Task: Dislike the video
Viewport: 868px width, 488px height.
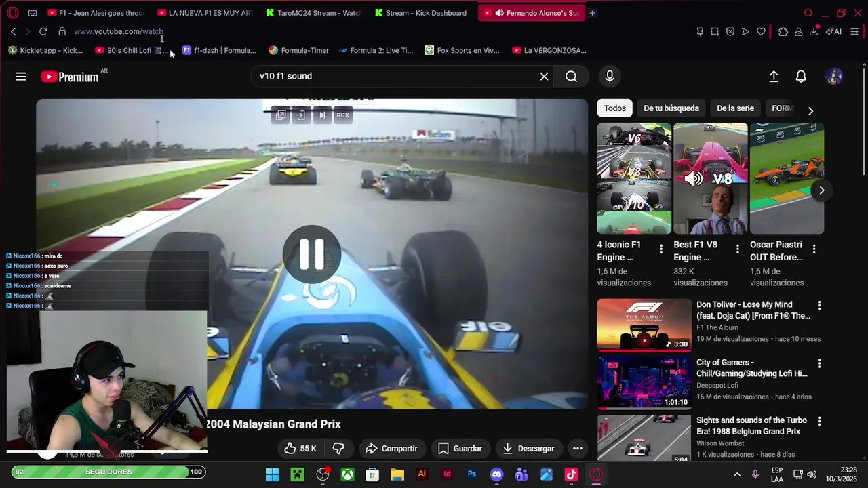Action: pos(338,449)
